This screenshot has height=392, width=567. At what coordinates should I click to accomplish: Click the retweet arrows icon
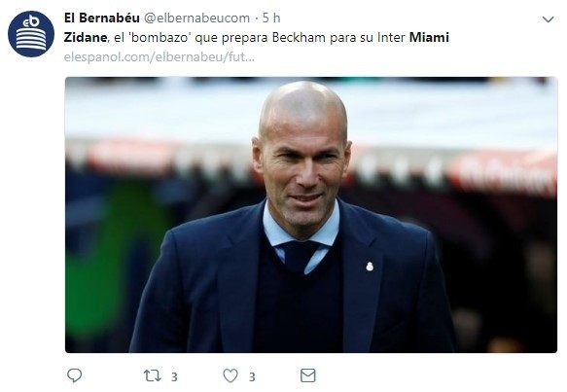(153, 375)
